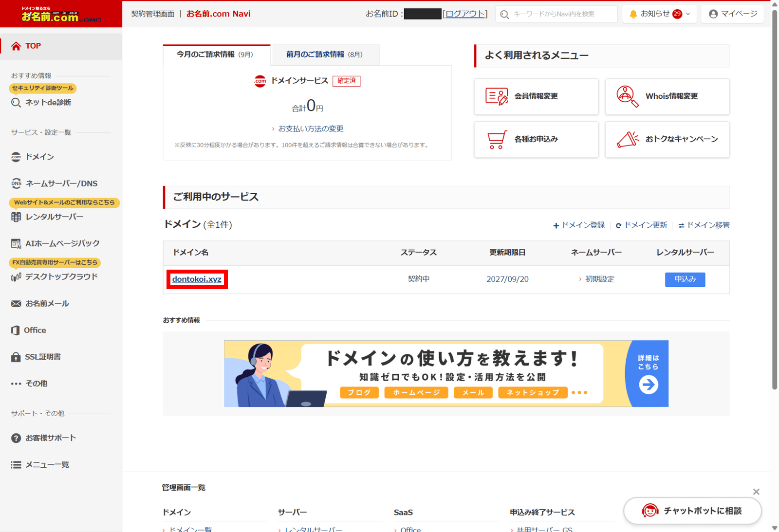Click the FX自動売買専用サーバーはこちら badge
The width and height of the screenshot is (779, 532).
click(55, 262)
